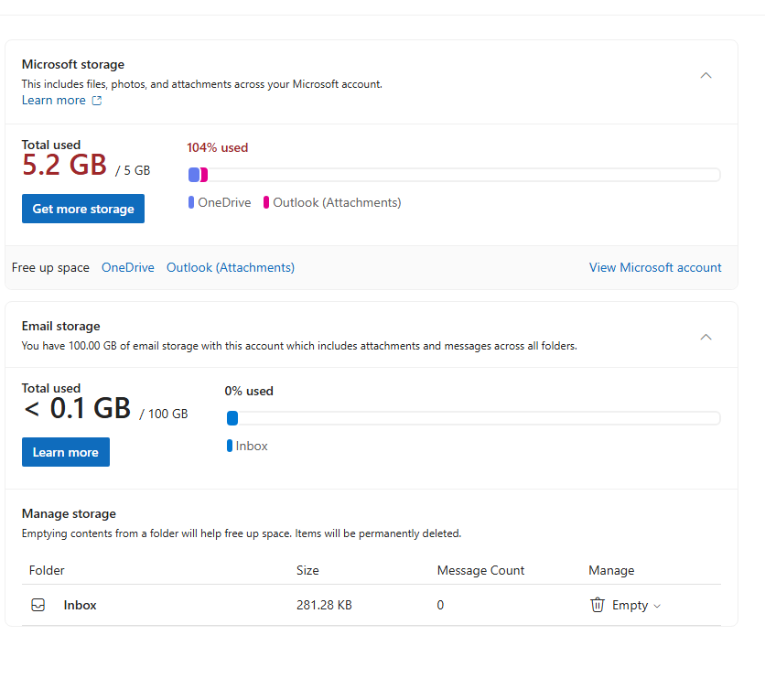Collapse the Microsoft storage section
765x700 pixels.
706,75
